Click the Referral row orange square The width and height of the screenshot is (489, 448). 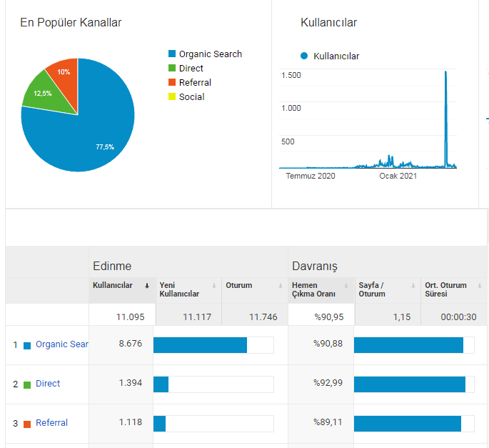(x=27, y=424)
